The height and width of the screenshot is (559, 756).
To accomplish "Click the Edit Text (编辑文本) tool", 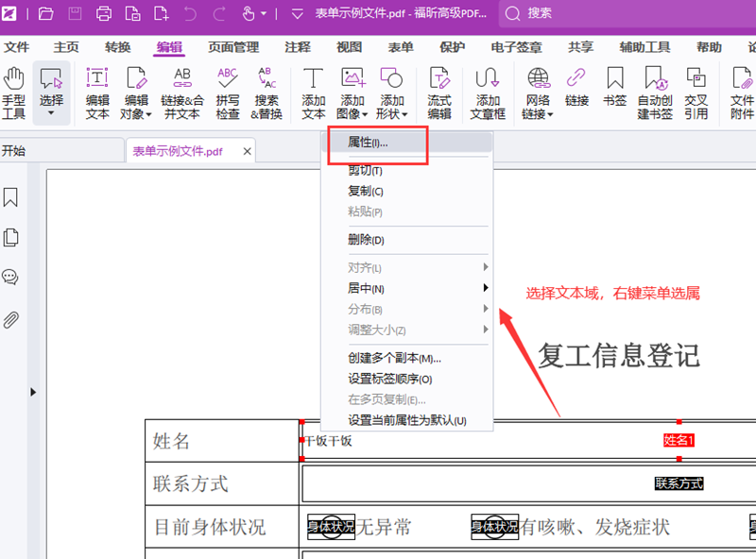I will [97, 93].
